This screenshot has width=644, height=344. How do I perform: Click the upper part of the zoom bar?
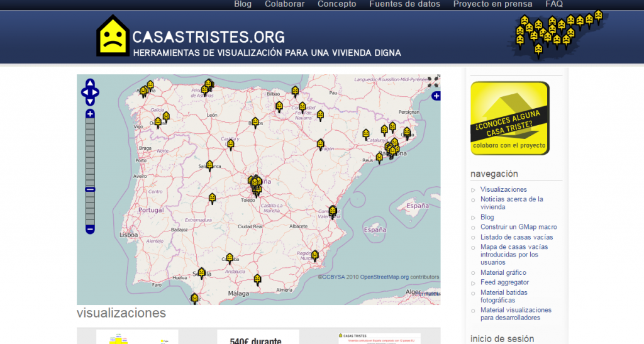click(x=90, y=152)
